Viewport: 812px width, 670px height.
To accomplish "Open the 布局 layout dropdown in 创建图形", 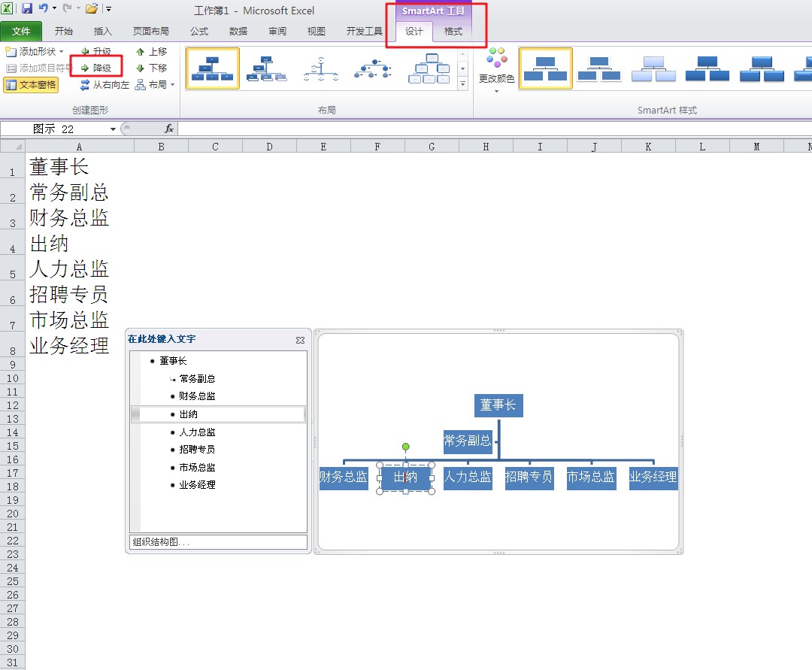I will pyautogui.click(x=155, y=84).
